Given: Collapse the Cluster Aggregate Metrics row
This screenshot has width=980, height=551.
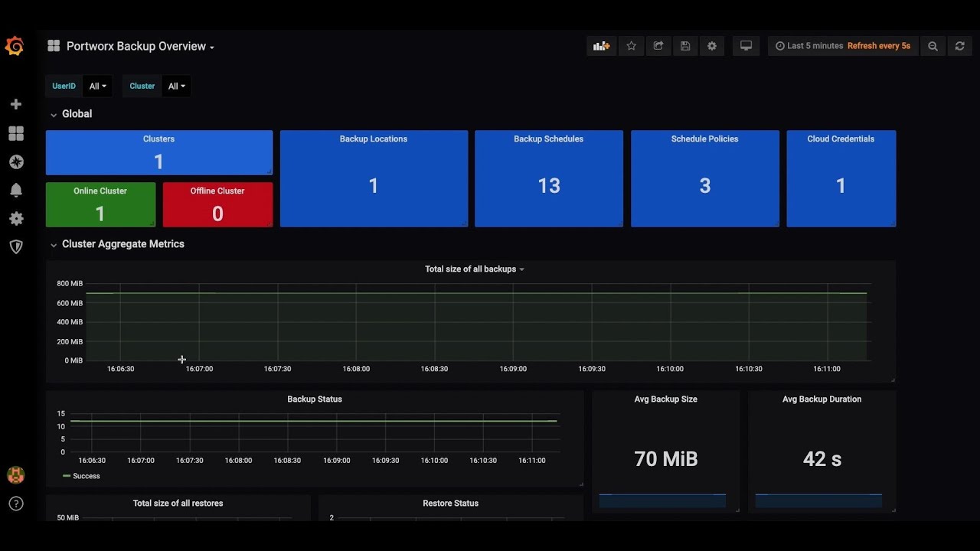Looking at the screenshot, I should 117,244.
